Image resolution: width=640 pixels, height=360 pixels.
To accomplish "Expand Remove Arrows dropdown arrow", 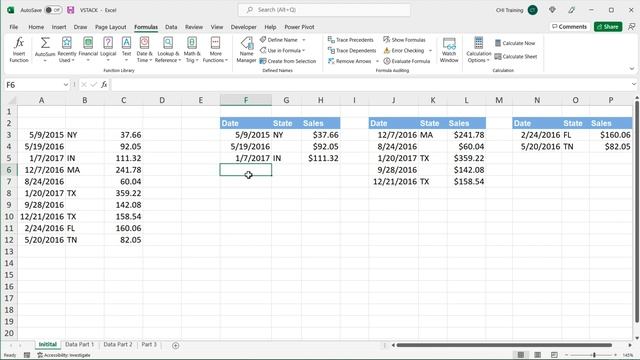I will [x=377, y=61].
